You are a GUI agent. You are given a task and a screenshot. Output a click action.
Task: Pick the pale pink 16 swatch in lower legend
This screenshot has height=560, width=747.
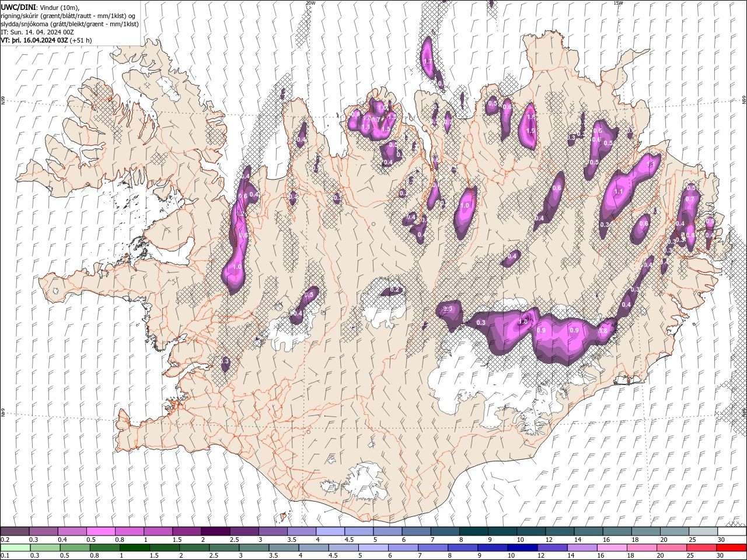612,548
